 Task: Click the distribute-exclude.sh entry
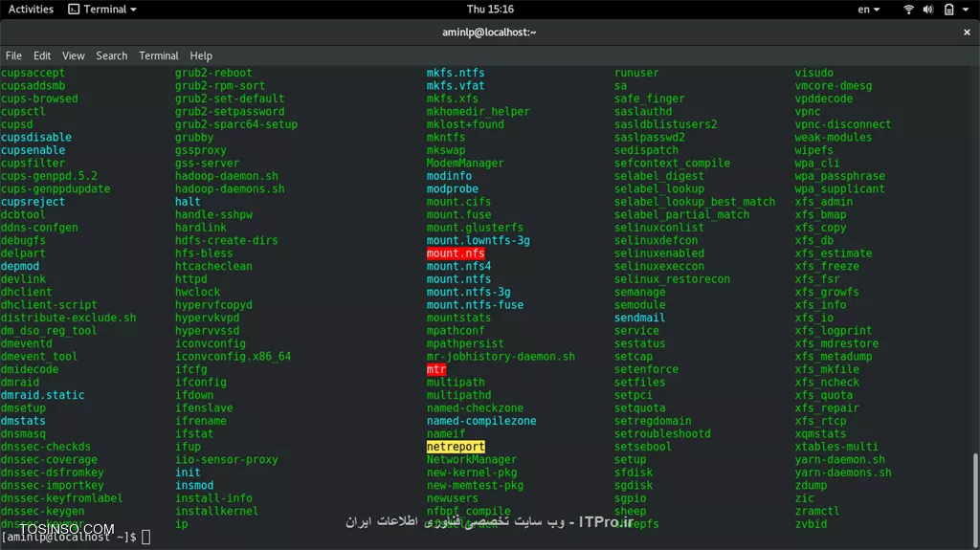tap(68, 318)
